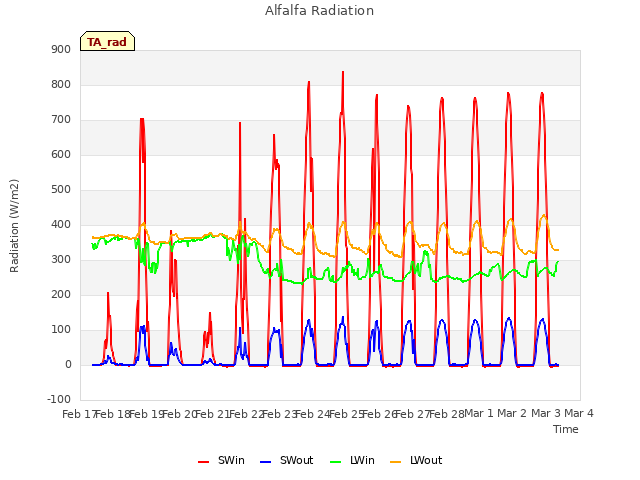This screenshot has width=640, height=480.
Task: Click the 100 y-axis tick label
Action: pos(61,330)
